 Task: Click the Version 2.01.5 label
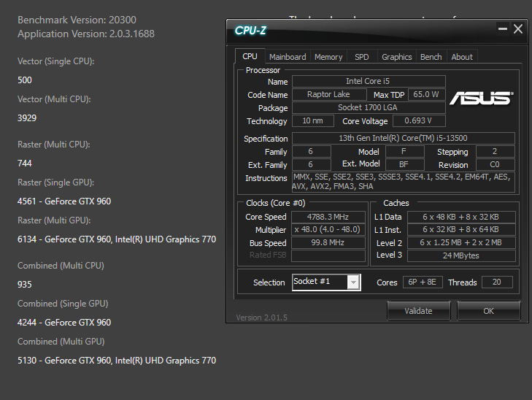click(261, 318)
